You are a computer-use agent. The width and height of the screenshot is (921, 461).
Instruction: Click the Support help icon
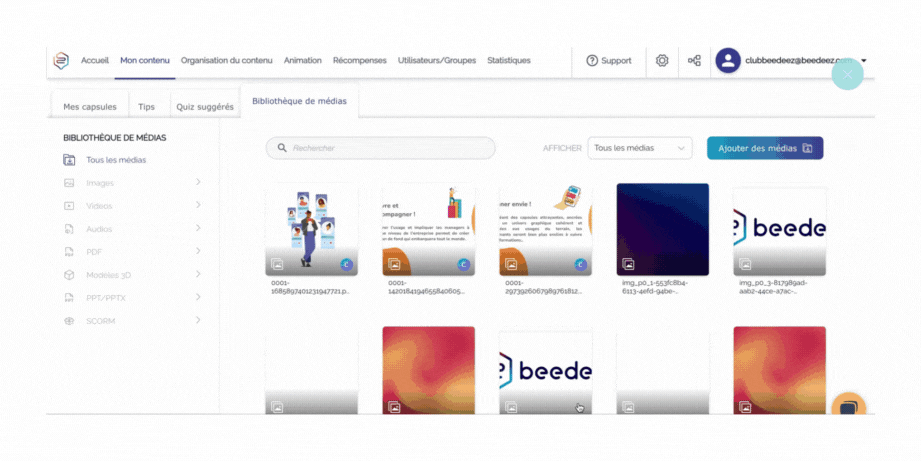592,61
